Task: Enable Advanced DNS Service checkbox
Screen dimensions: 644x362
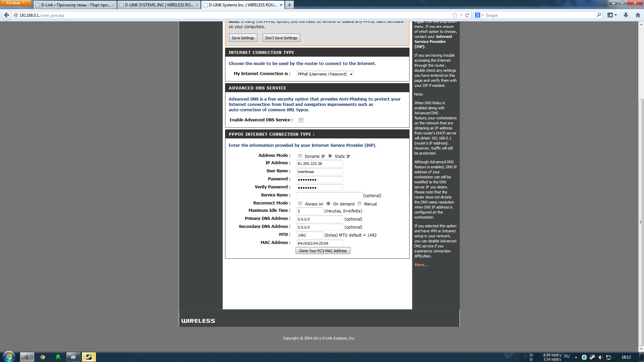Action: coord(301,120)
